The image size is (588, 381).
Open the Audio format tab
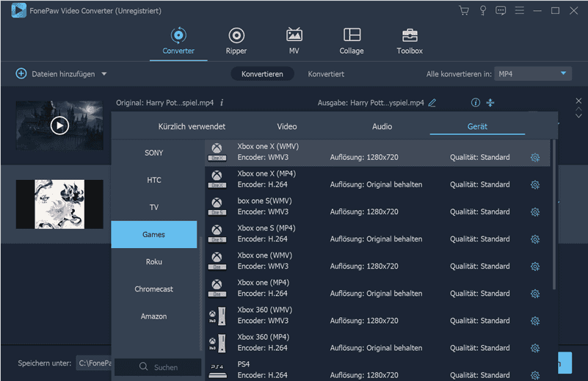coord(382,126)
